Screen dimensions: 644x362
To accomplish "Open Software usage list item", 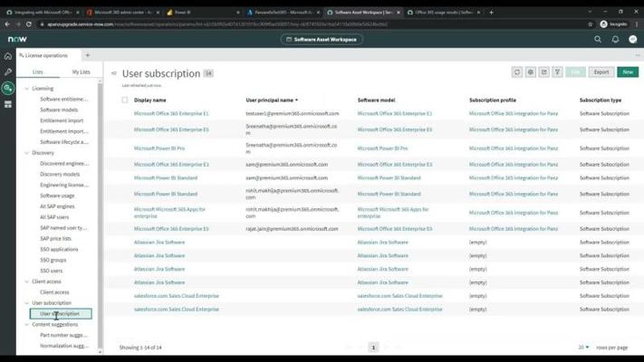I will (x=57, y=195).
